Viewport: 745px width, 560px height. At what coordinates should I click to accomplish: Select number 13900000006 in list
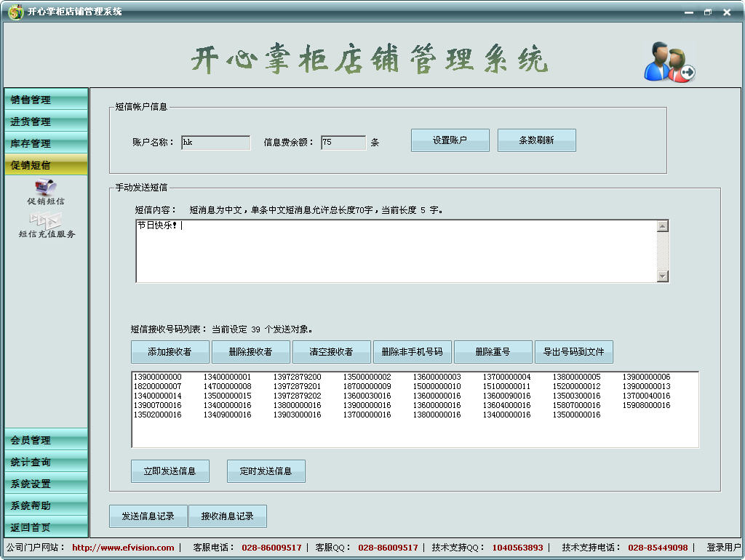coord(646,377)
